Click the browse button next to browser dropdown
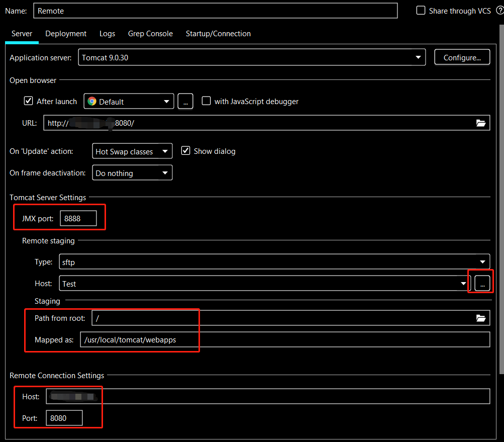Image resolution: width=504 pixels, height=442 pixels. point(185,102)
